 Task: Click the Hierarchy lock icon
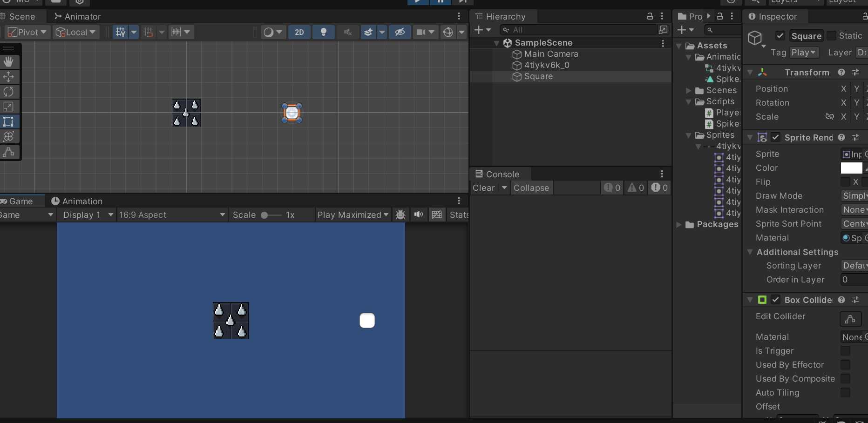650,16
